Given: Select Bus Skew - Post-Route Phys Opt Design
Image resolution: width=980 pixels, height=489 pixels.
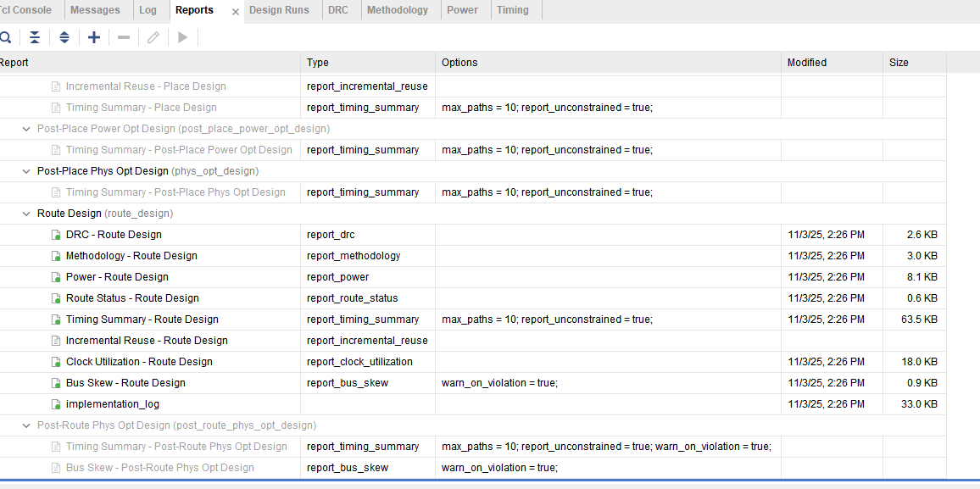Looking at the screenshot, I should pyautogui.click(x=160, y=468).
